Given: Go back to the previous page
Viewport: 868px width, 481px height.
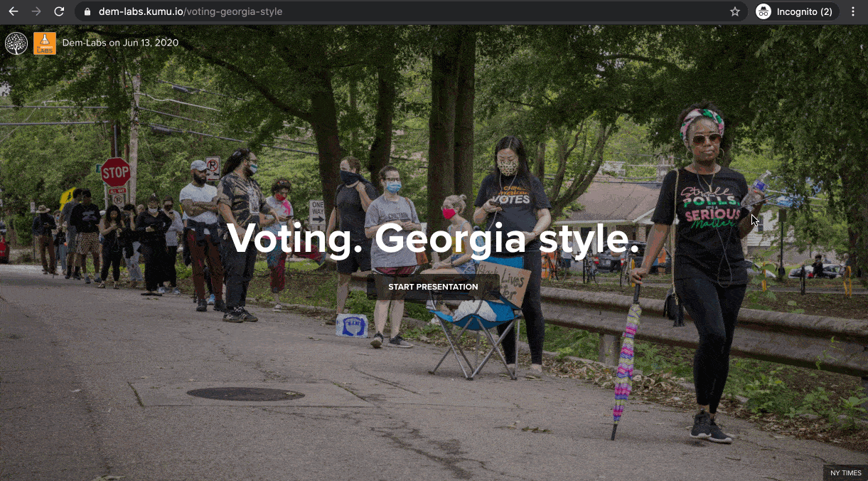Looking at the screenshot, I should (x=14, y=11).
